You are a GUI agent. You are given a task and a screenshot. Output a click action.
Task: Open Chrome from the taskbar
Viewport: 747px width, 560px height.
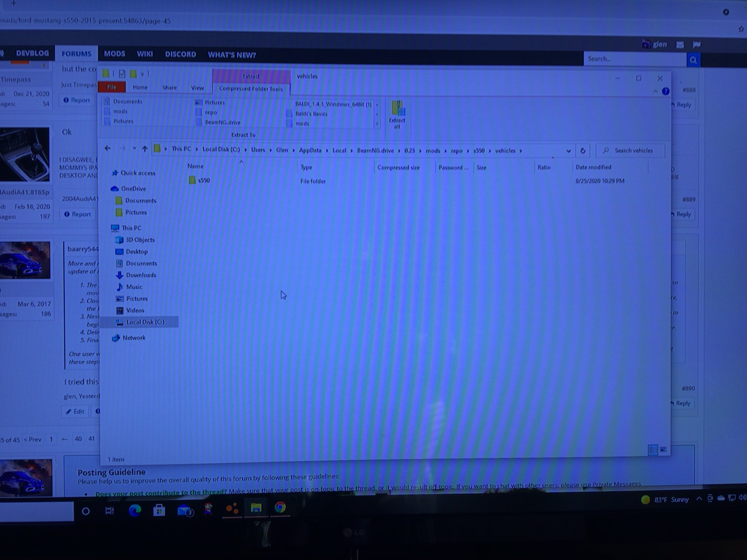[x=280, y=507]
